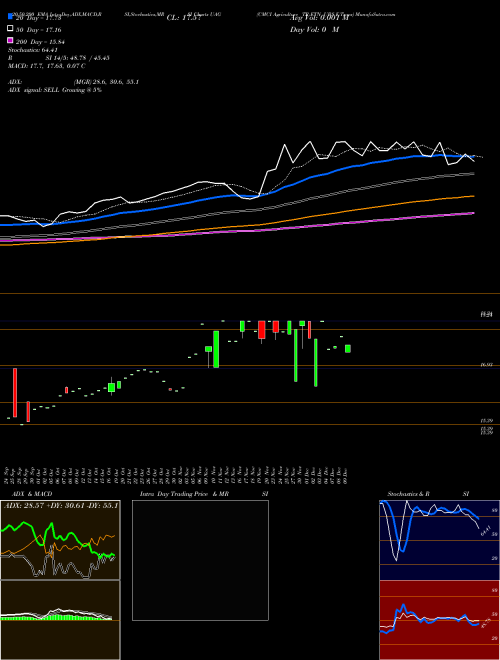
Task: Open the MACD histogram panel with green bars
Action: [x=60, y=620]
